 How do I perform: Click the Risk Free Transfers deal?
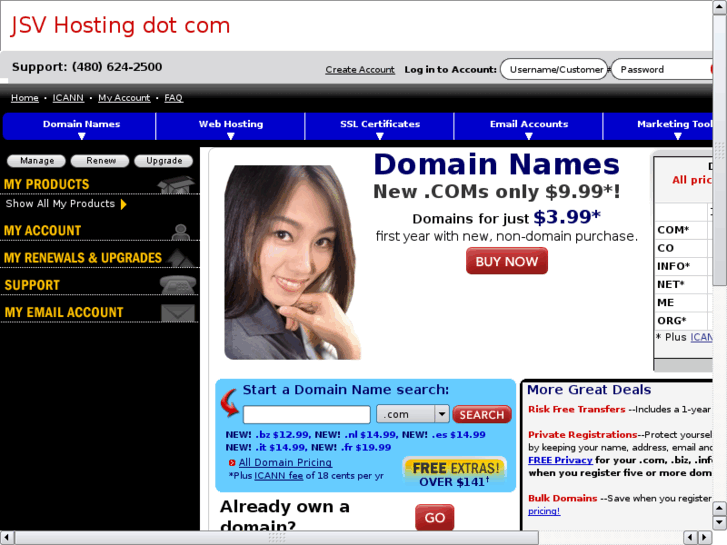577,410
